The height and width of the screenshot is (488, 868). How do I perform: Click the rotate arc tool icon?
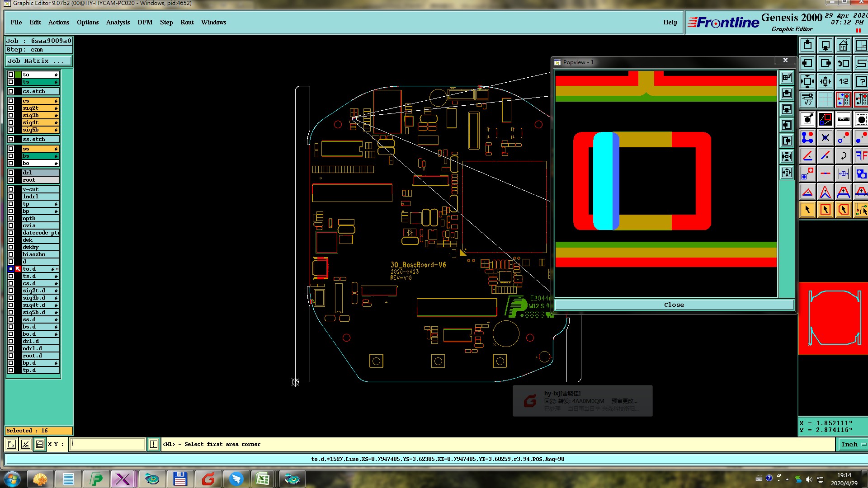click(843, 156)
